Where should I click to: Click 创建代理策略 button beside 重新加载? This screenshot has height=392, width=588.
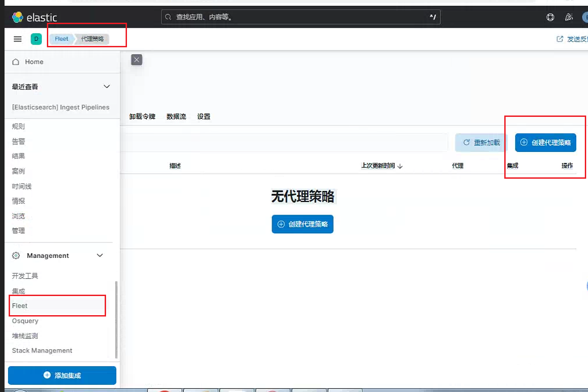coord(546,143)
